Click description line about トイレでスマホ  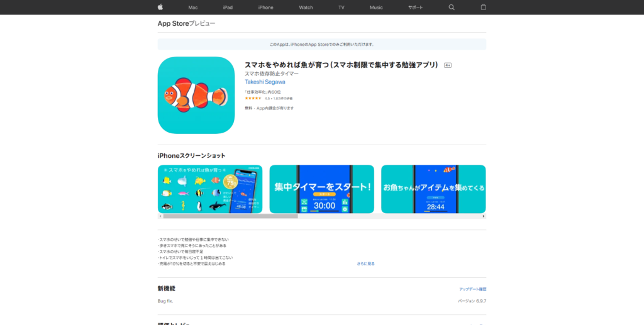coord(195,258)
